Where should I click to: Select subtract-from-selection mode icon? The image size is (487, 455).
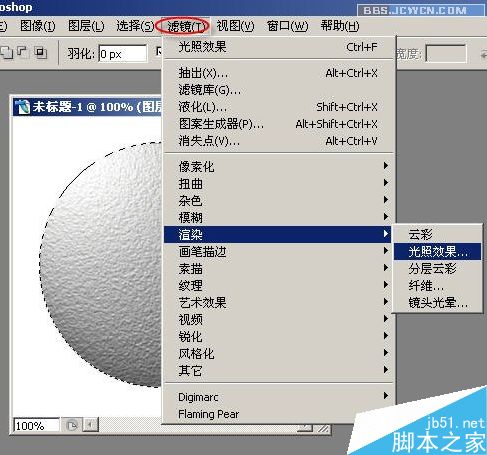[x=23, y=53]
